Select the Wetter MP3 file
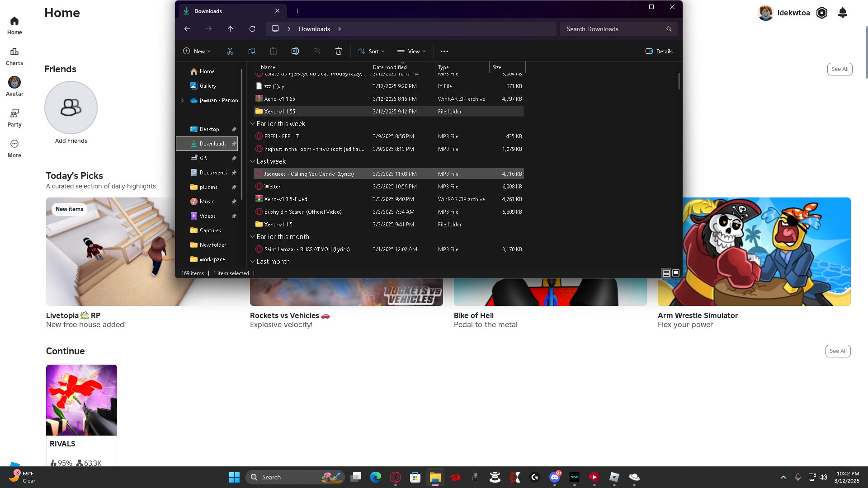The image size is (868, 488). click(389, 187)
